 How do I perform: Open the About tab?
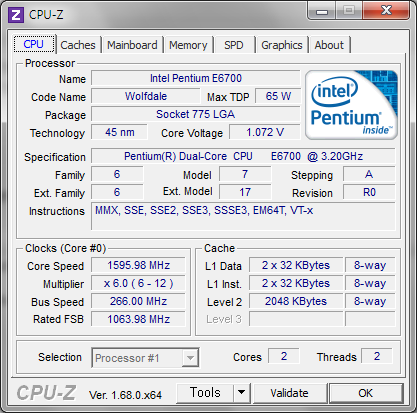click(x=329, y=45)
